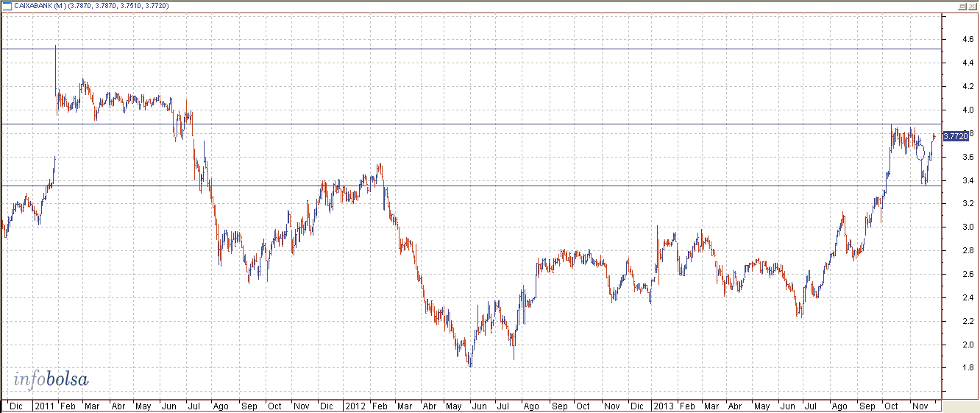980x413 pixels.
Task: Click the chart window icon beside CAIXABANK title
Action: [x=7, y=5]
